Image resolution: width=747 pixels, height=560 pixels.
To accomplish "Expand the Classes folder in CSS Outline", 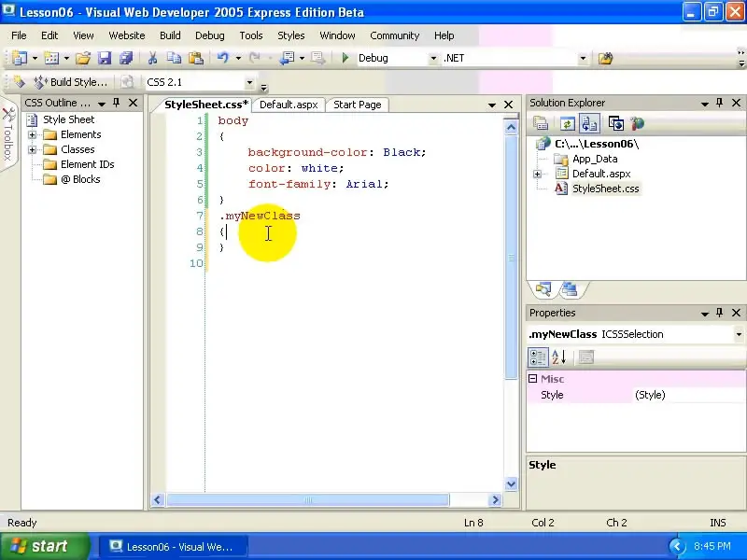I will [x=32, y=149].
